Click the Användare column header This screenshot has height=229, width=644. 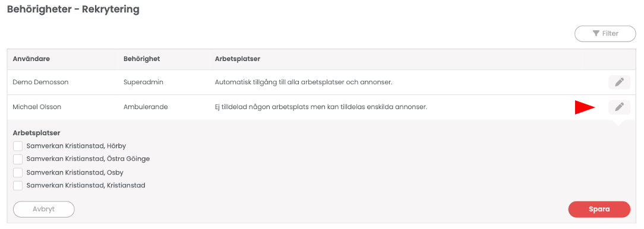coord(31,59)
